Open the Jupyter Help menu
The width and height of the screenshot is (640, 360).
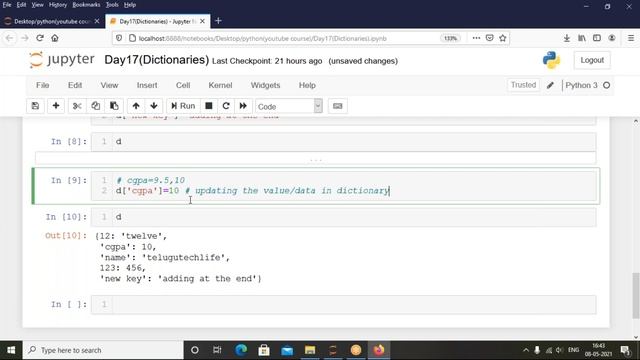(x=307, y=85)
